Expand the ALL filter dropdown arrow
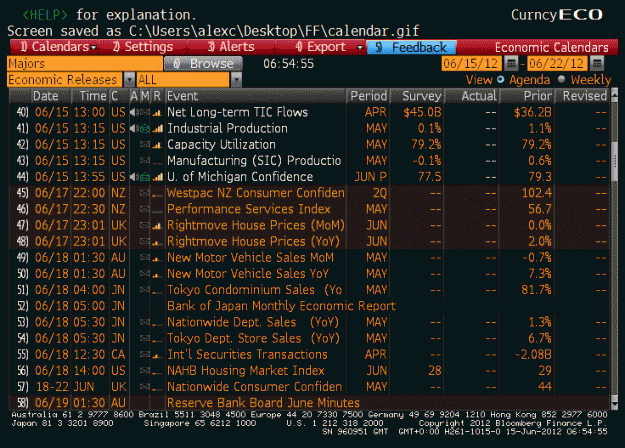The width and height of the screenshot is (625, 448). click(x=236, y=80)
